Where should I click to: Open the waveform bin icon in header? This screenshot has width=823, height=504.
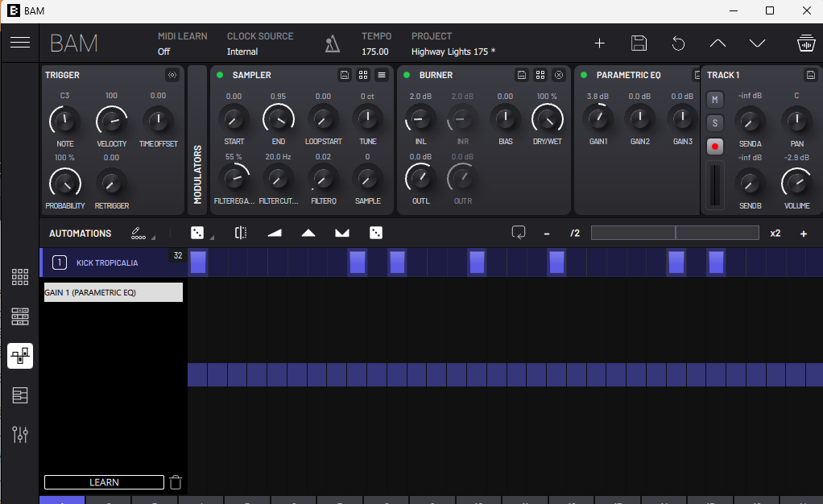pyautogui.click(x=805, y=43)
